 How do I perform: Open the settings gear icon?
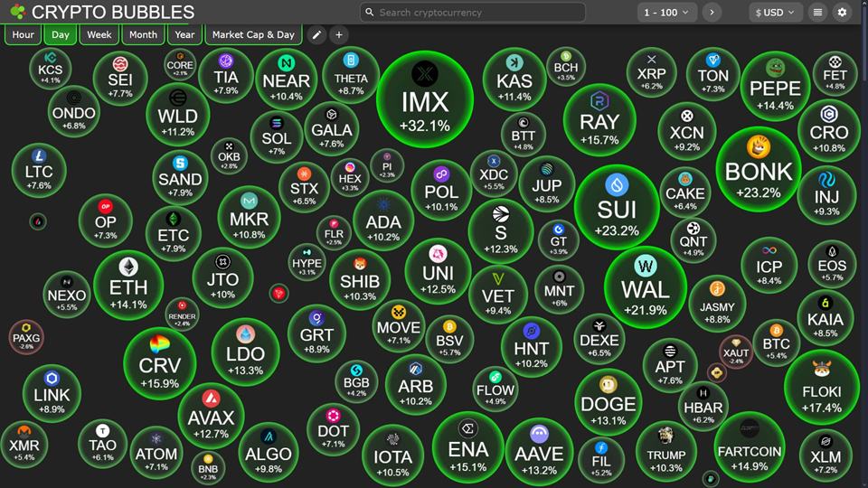tap(842, 12)
